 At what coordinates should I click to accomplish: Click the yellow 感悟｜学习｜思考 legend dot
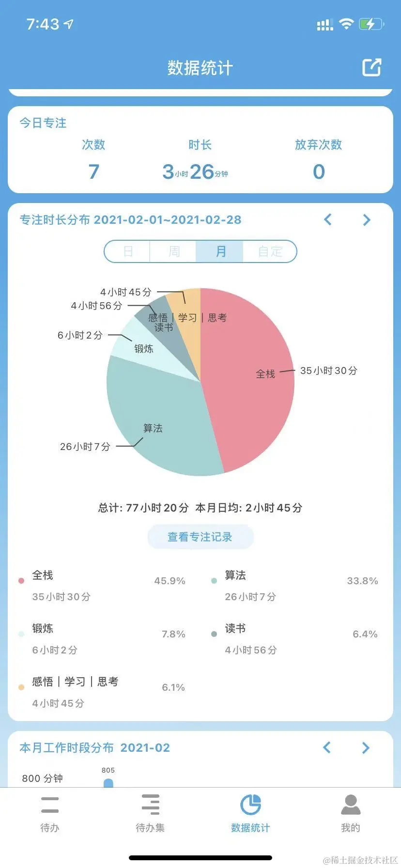(x=21, y=686)
